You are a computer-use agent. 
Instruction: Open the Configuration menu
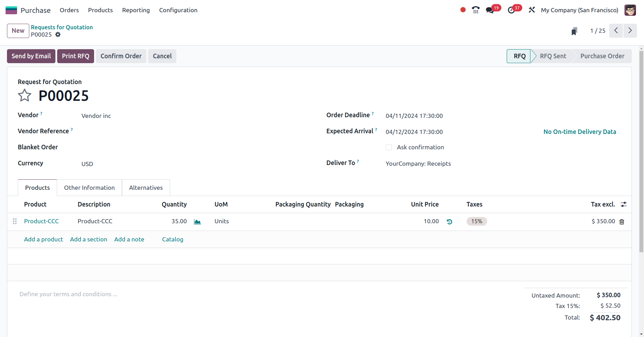[178, 10]
